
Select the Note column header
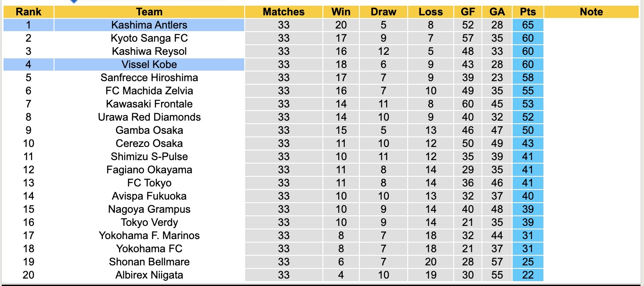coord(591,12)
